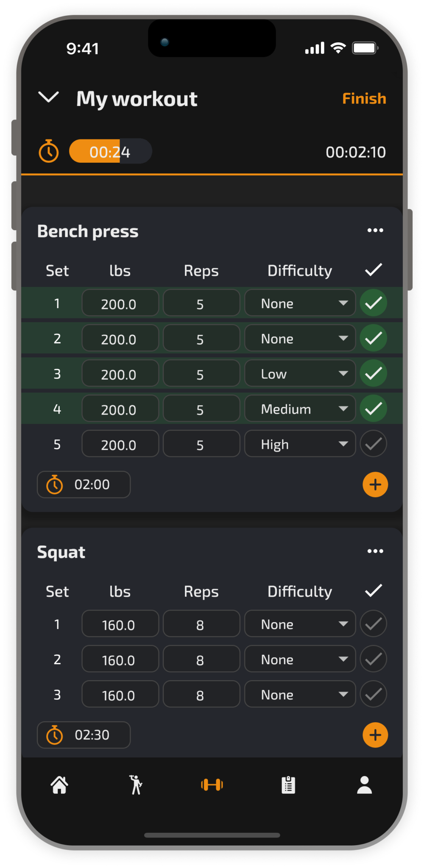Viewport: 424px width, 868px height.
Task: Open the workout log clipboard icon
Action: point(287,785)
